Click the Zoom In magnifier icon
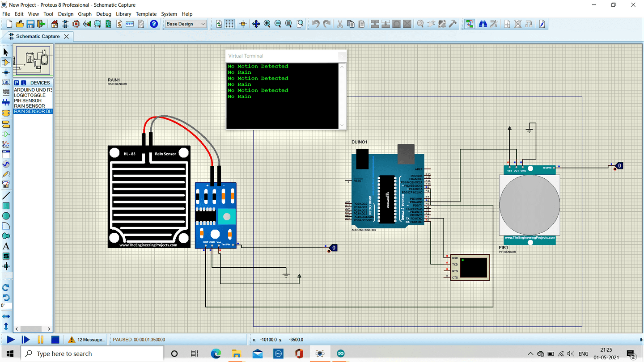This screenshot has height=362, width=644. pos(267,24)
